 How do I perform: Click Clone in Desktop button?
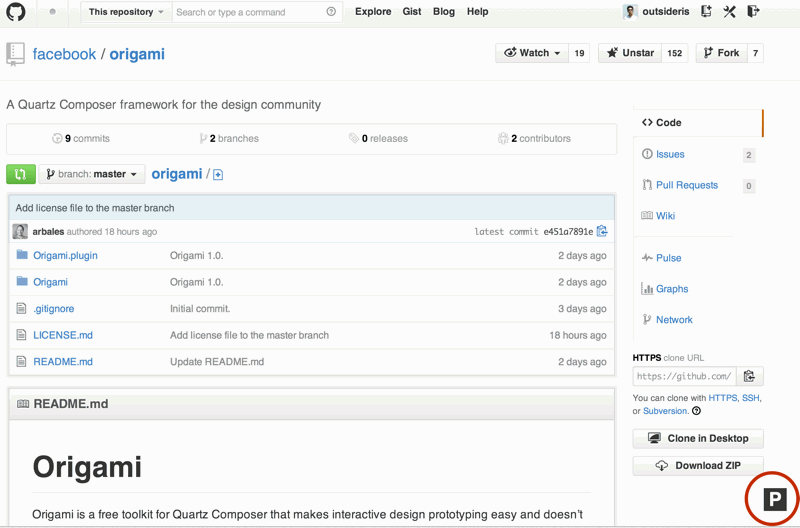coord(698,438)
